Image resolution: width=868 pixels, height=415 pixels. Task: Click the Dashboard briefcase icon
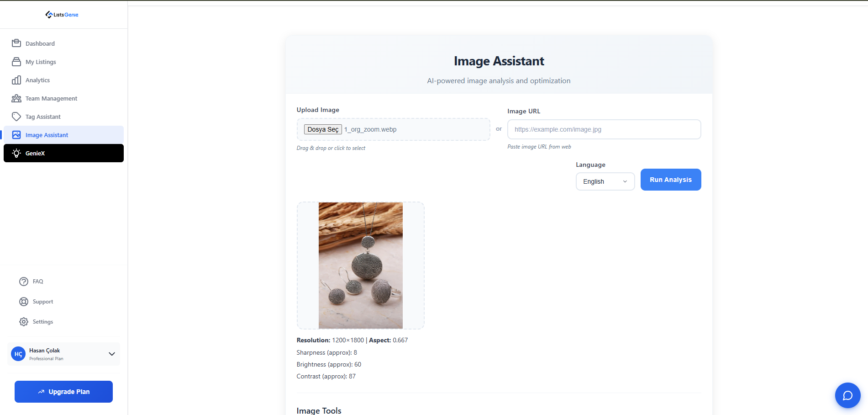[x=16, y=43]
